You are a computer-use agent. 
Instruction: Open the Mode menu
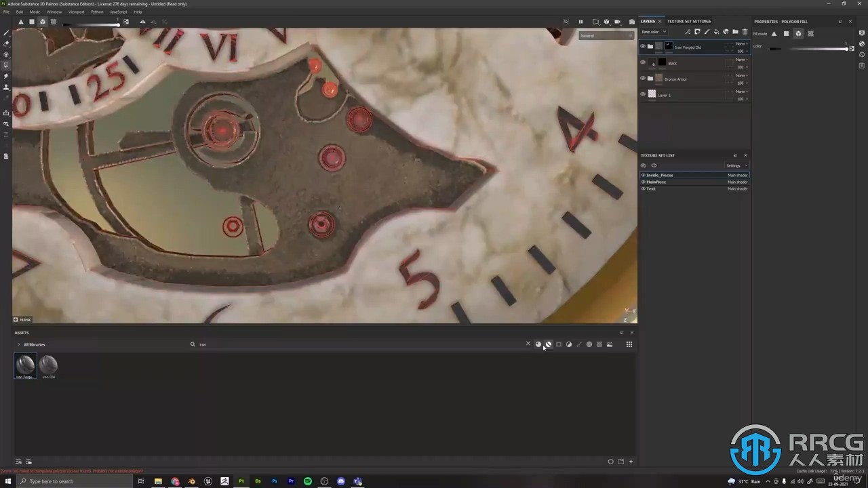coord(35,12)
